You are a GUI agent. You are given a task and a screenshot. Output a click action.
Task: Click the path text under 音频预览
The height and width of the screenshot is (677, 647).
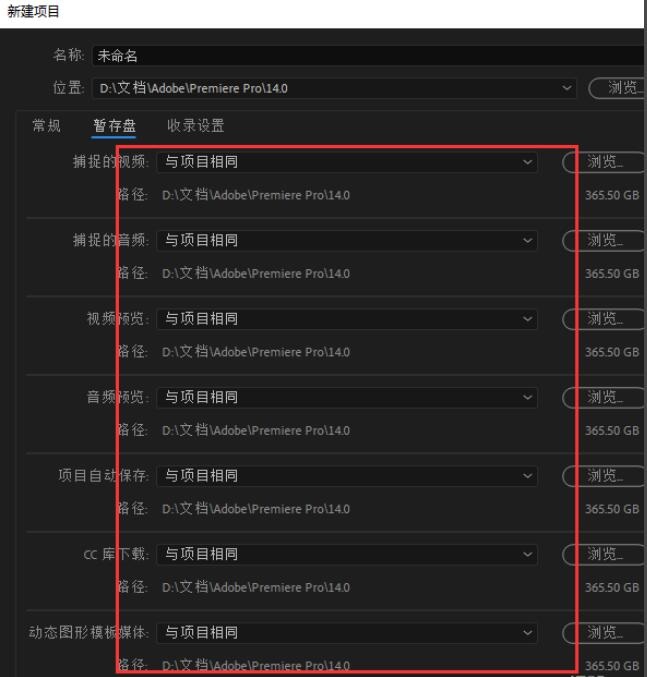coord(256,430)
